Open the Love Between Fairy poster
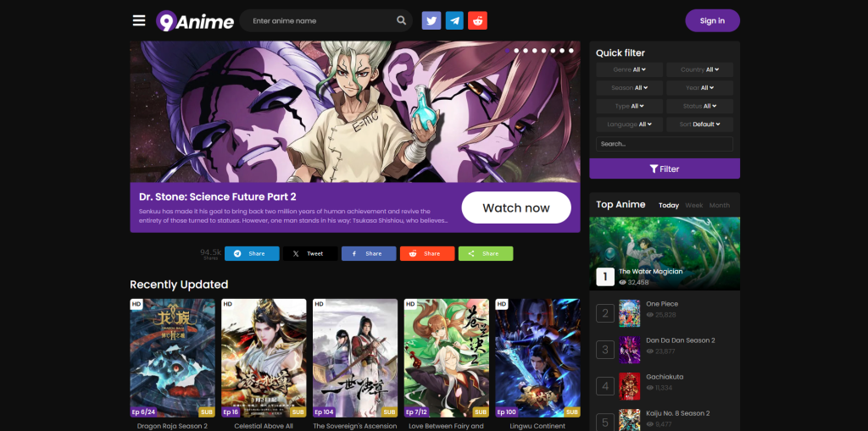Image resolution: width=868 pixels, height=431 pixels. [x=446, y=358]
